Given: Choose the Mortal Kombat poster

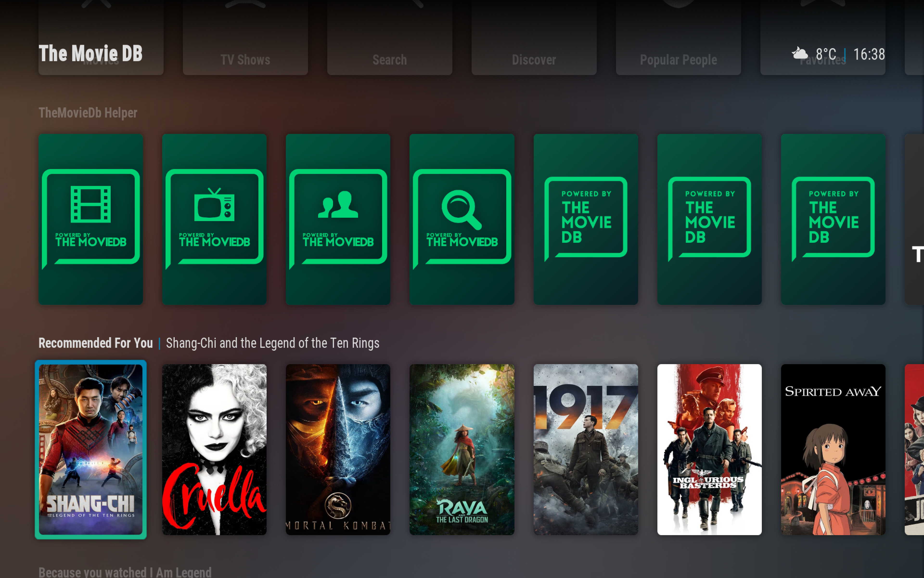Looking at the screenshot, I should (x=338, y=450).
